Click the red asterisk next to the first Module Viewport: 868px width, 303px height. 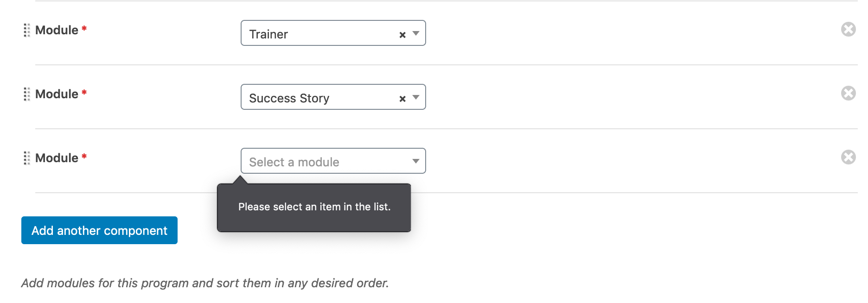(x=84, y=27)
